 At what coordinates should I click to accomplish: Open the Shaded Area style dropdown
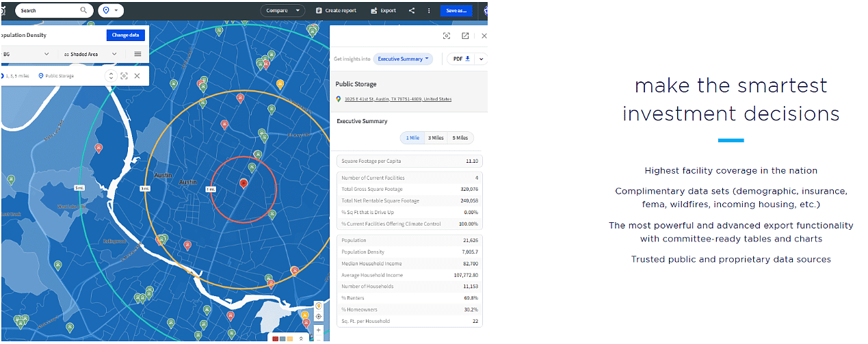[90, 53]
